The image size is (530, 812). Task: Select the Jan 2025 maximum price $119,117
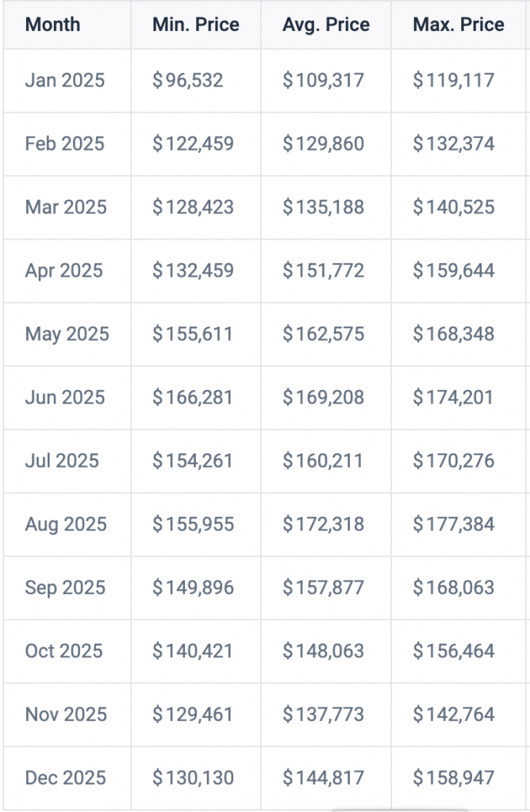pyautogui.click(x=453, y=80)
